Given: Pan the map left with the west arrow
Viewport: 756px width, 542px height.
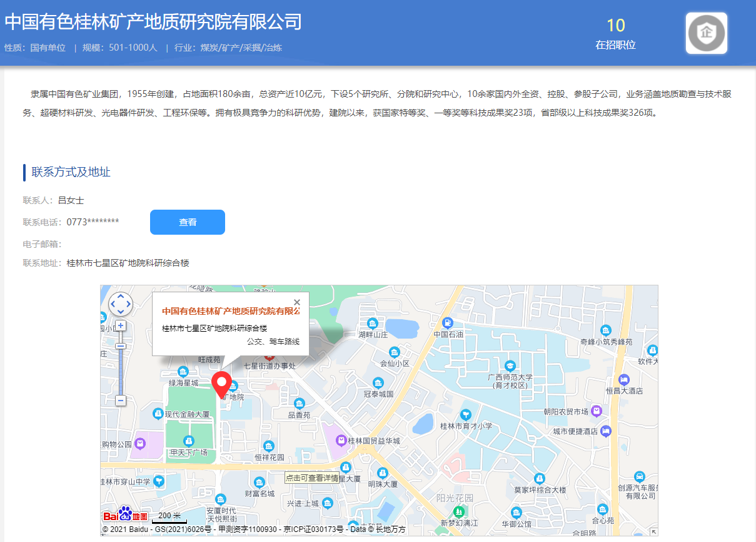Looking at the screenshot, I should [x=113, y=304].
